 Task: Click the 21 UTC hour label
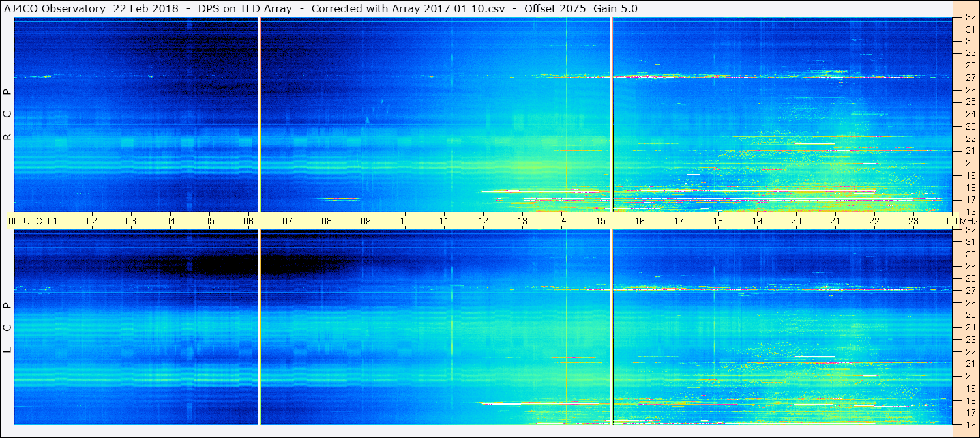[835, 221]
